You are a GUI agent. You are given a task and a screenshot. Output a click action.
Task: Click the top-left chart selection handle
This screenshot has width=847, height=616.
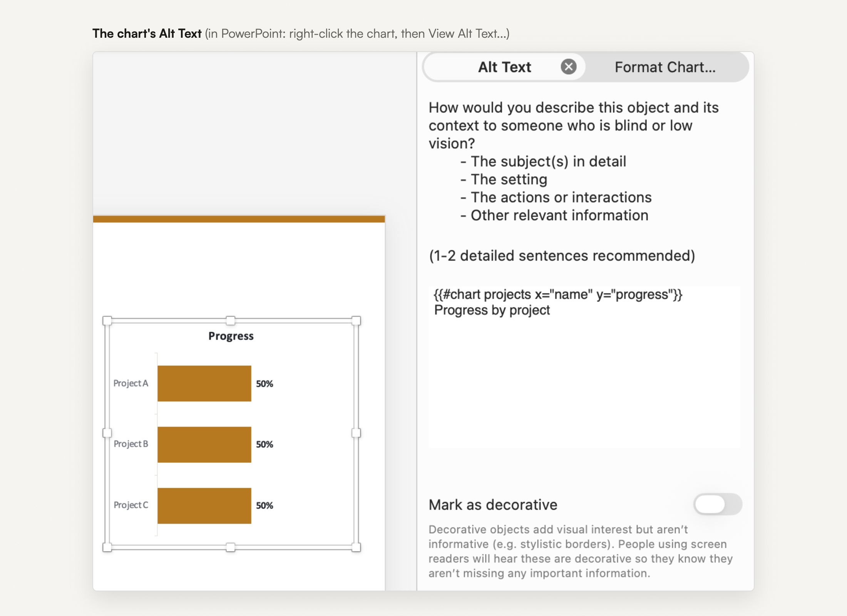pos(107,321)
